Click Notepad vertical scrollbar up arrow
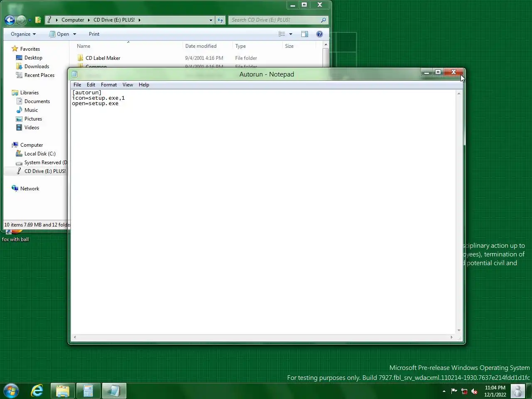This screenshot has height=399, width=532. 459,93
